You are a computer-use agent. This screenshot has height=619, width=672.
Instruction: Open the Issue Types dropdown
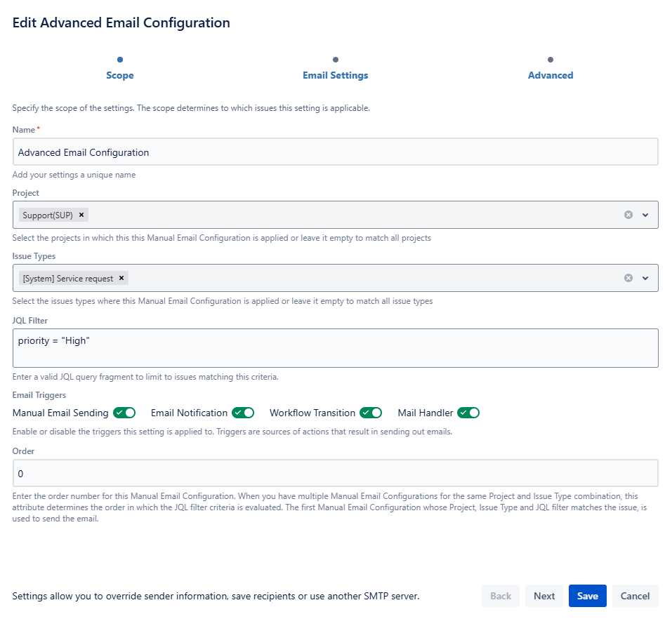(645, 278)
